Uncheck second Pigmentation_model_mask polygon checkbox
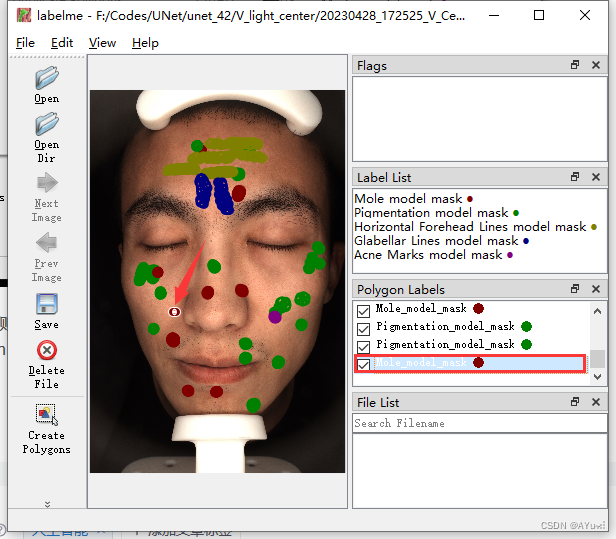Viewport: 616px width, 539px height. click(363, 346)
